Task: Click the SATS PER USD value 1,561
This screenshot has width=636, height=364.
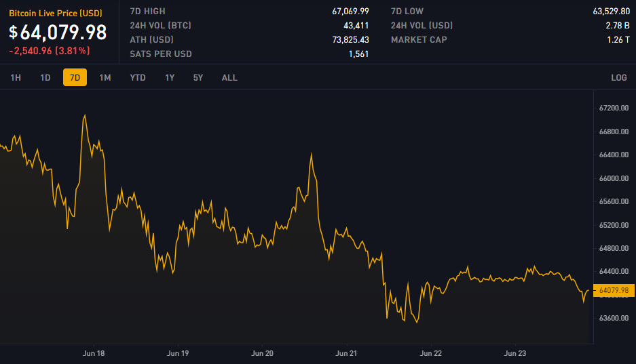Action: pos(358,54)
